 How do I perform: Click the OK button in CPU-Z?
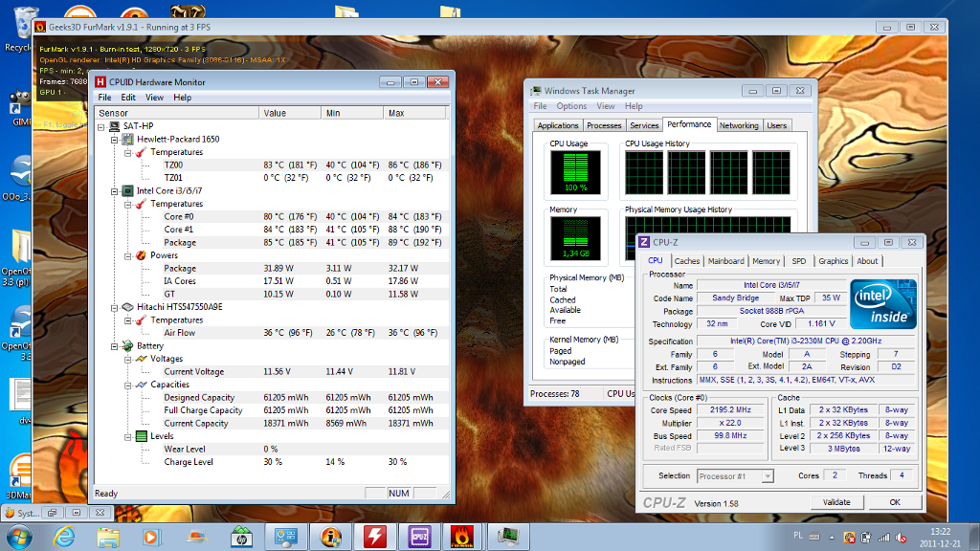tap(895, 502)
